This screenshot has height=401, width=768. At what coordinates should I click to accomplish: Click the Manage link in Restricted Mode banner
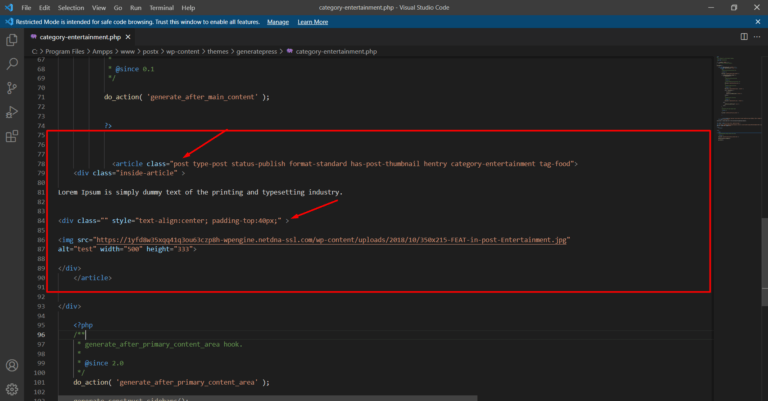point(278,22)
